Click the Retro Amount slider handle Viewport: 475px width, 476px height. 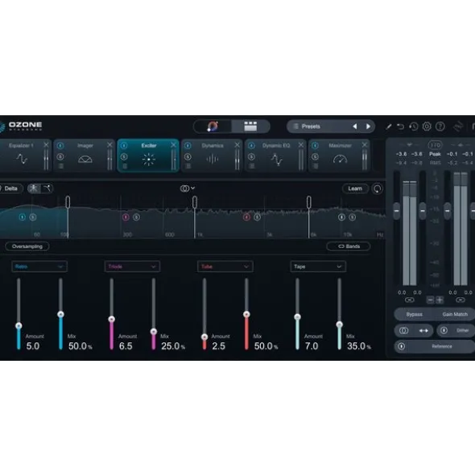(x=19, y=325)
